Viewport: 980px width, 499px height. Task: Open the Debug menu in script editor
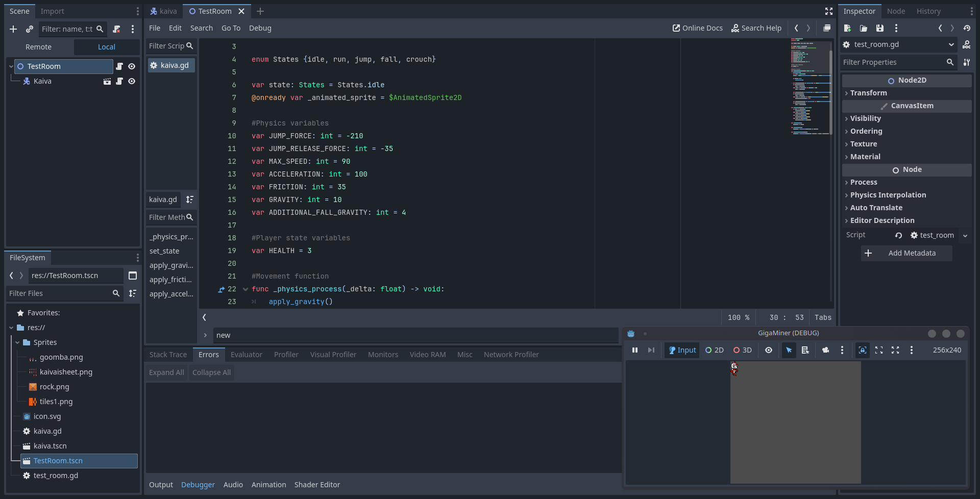tap(260, 28)
